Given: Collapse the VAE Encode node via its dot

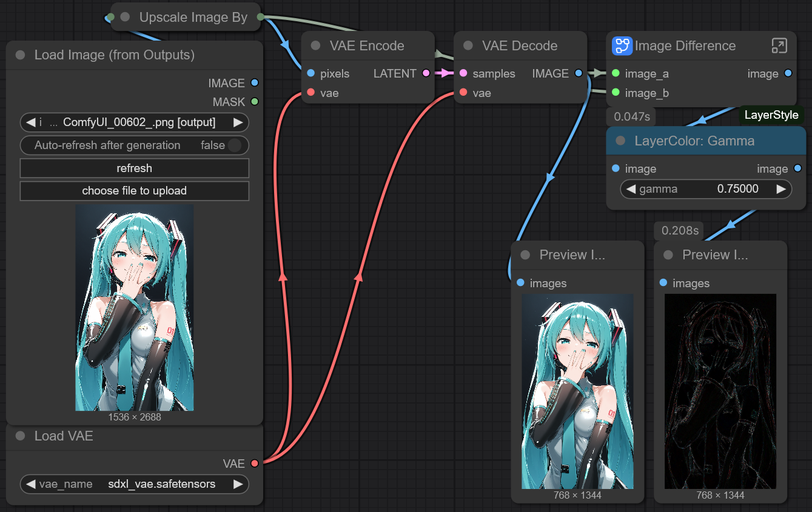Looking at the screenshot, I should 315,45.
